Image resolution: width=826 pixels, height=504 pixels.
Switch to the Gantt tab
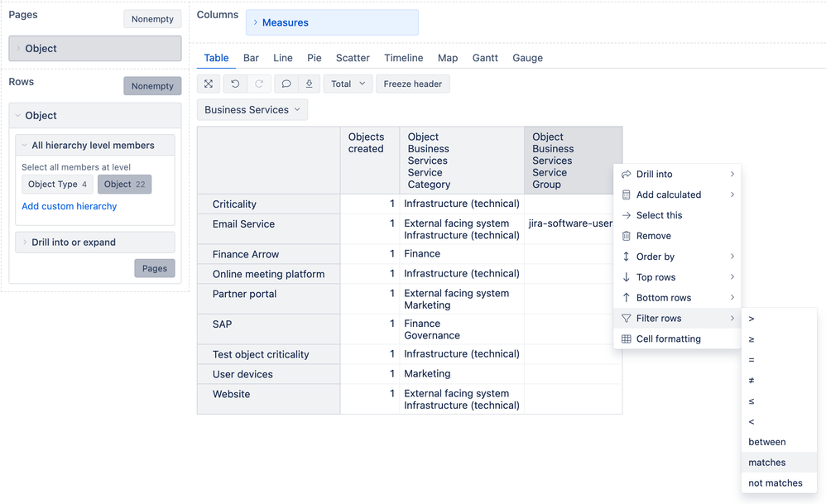click(x=485, y=58)
